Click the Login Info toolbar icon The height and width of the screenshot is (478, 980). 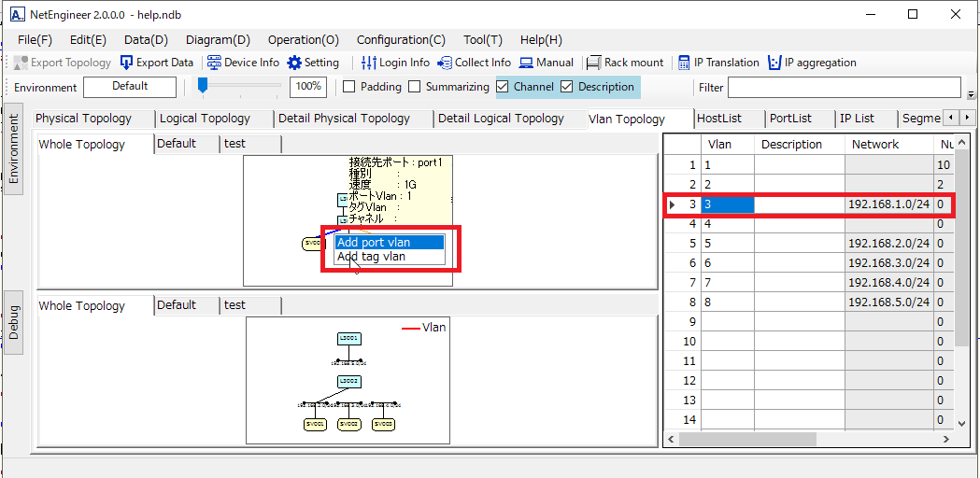[x=369, y=63]
